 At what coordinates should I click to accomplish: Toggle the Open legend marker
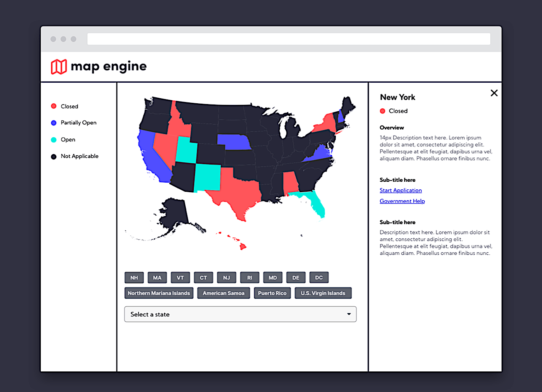(53, 139)
